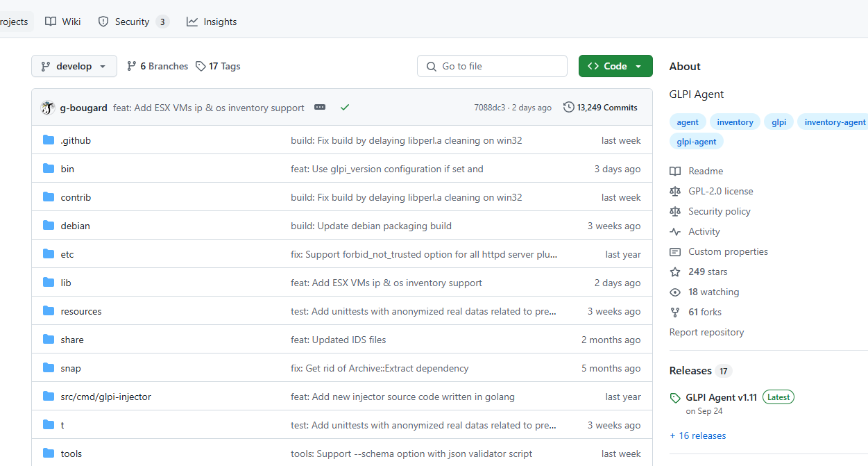This screenshot has height=466, width=868.
Task: Open src/cmd/glpi-injector directory name
Action: (x=105, y=397)
